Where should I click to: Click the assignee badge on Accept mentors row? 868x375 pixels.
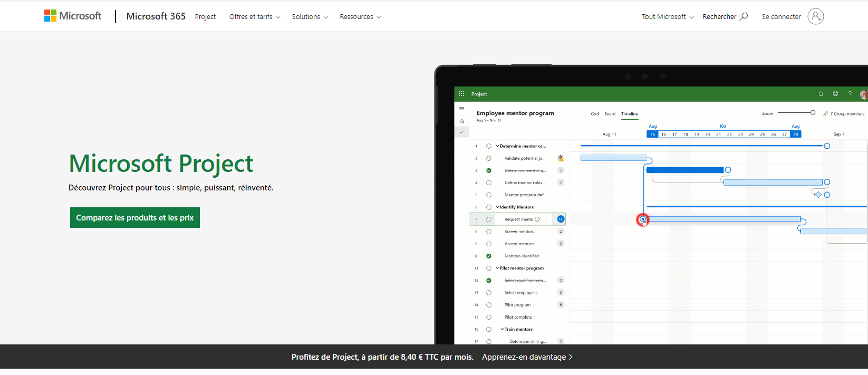[x=561, y=244]
